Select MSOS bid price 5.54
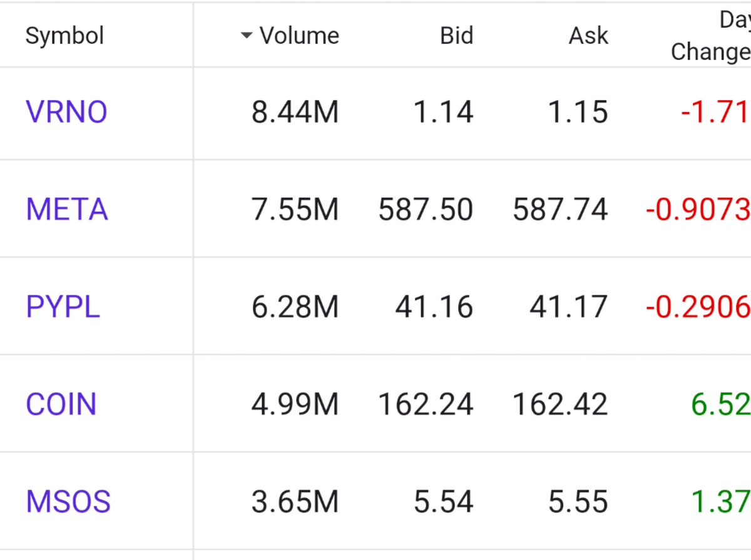This screenshot has height=560, width=751. coord(444,502)
